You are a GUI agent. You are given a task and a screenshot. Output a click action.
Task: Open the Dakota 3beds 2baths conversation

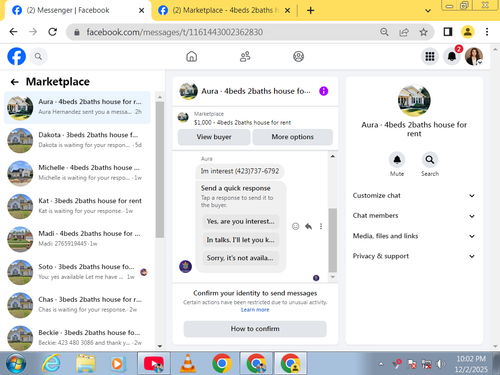[77, 140]
